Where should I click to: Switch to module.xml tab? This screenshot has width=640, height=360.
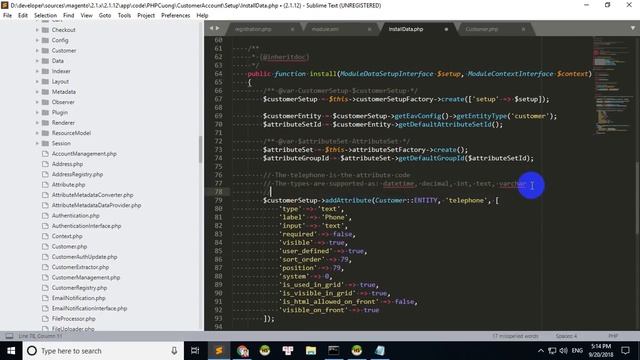325,29
